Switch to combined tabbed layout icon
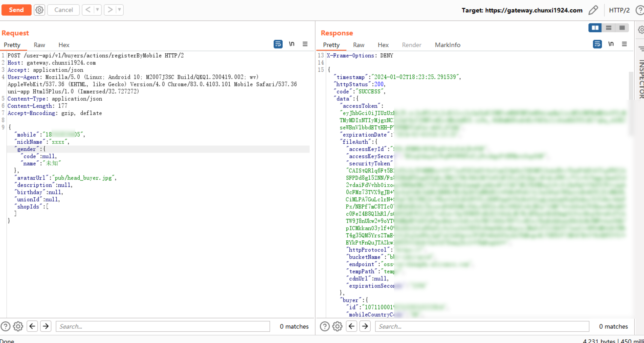This screenshot has height=343, width=644. [x=622, y=28]
